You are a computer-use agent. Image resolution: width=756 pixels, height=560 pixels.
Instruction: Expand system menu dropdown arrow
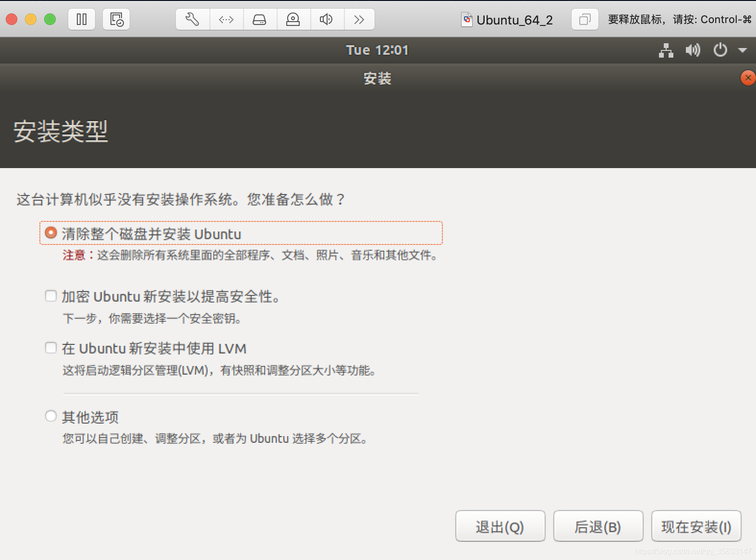pos(743,50)
